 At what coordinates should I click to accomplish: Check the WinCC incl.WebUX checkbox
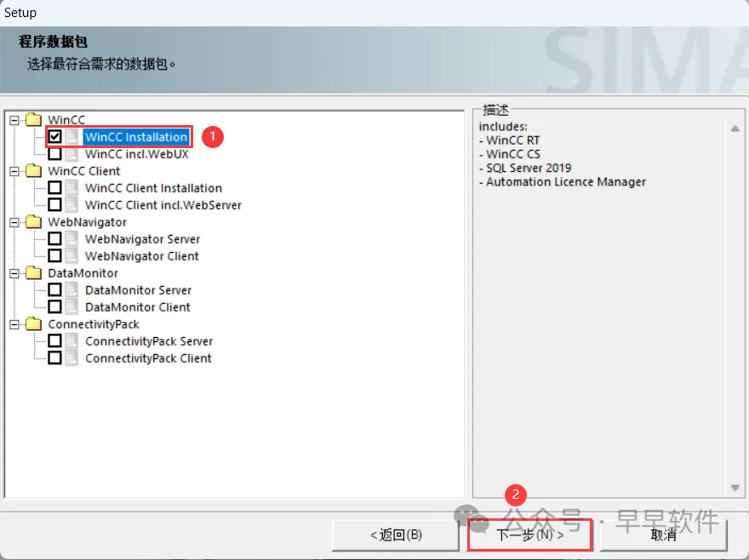click(x=55, y=154)
